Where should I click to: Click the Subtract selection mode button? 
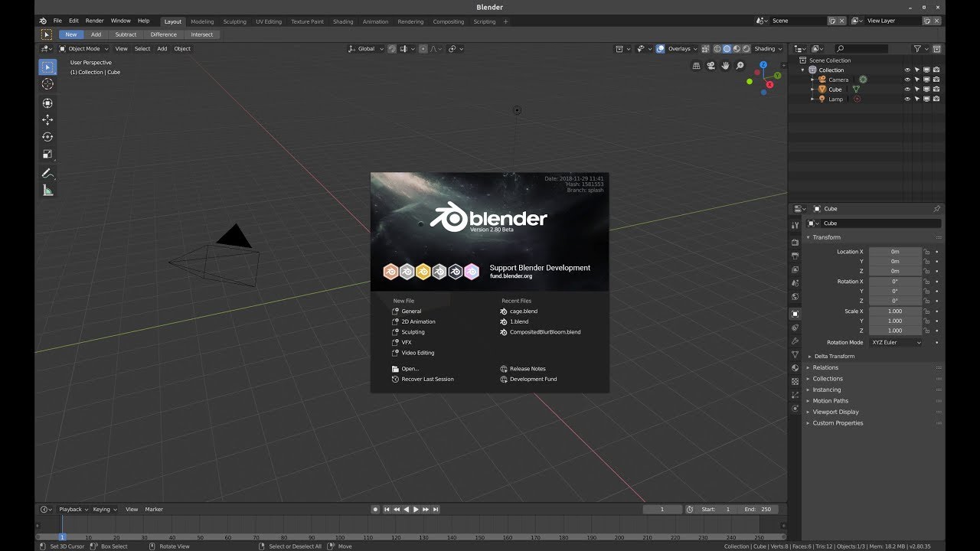click(126, 34)
